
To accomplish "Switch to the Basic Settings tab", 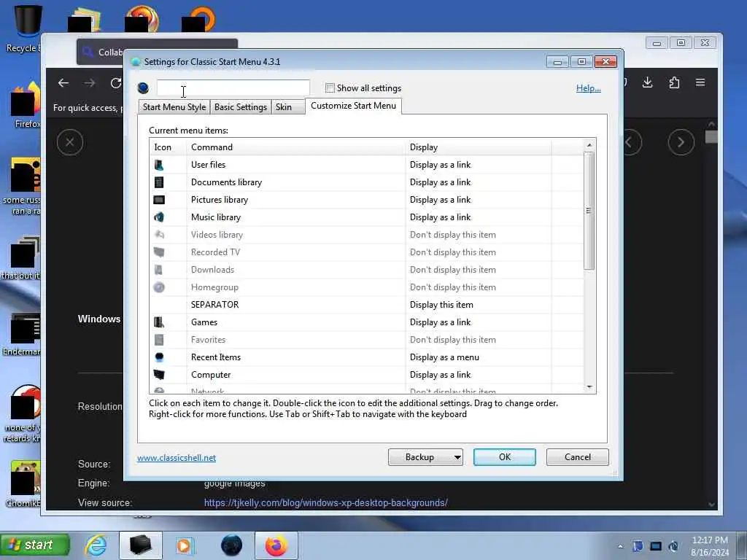I will click(x=241, y=107).
